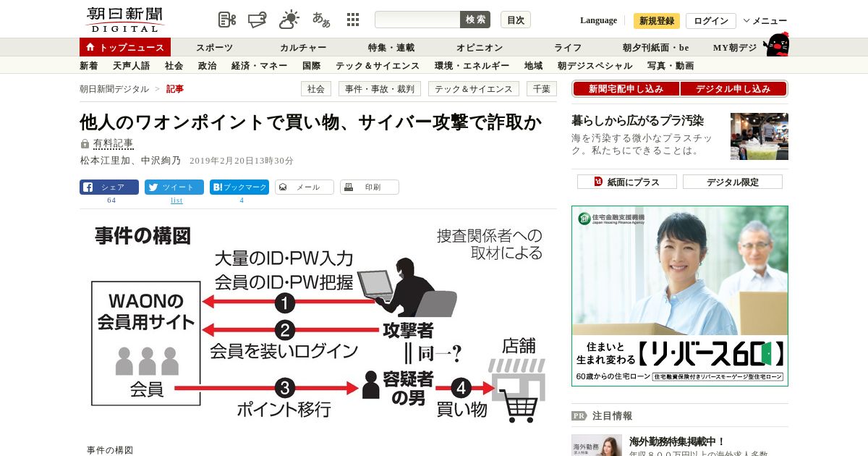The width and height of the screenshot is (868, 456).
Task: Select 環境・エネルギー in sub navigation
Action: coord(472,66)
